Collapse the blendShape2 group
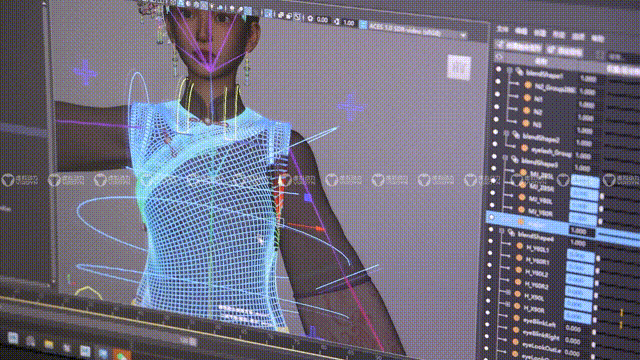 [x=506, y=133]
